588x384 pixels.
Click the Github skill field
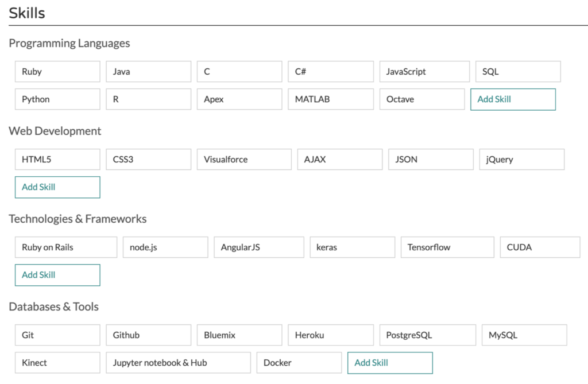[148, 335]
